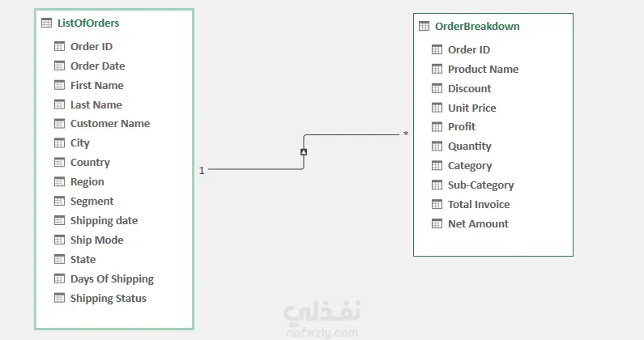The width and height of the screenshot is (644, 340).
Task: Click the OrderBreakdown table title
Action: pos(477,26)
